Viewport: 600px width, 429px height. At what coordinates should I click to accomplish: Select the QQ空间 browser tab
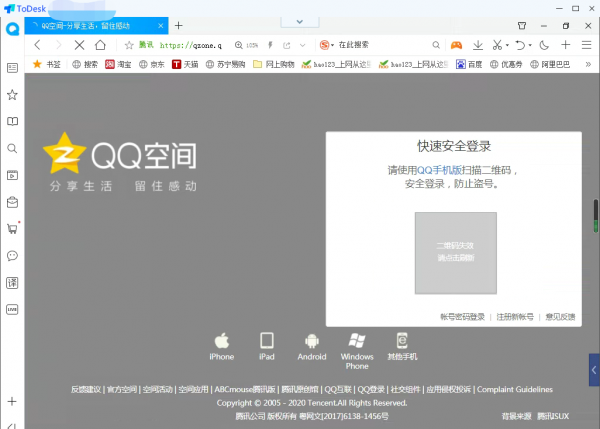pyautogui.click(x=96, y=26)
